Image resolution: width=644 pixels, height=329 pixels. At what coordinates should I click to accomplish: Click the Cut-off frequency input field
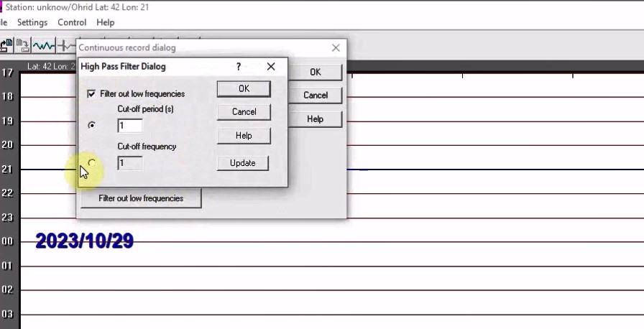(129, 163)
